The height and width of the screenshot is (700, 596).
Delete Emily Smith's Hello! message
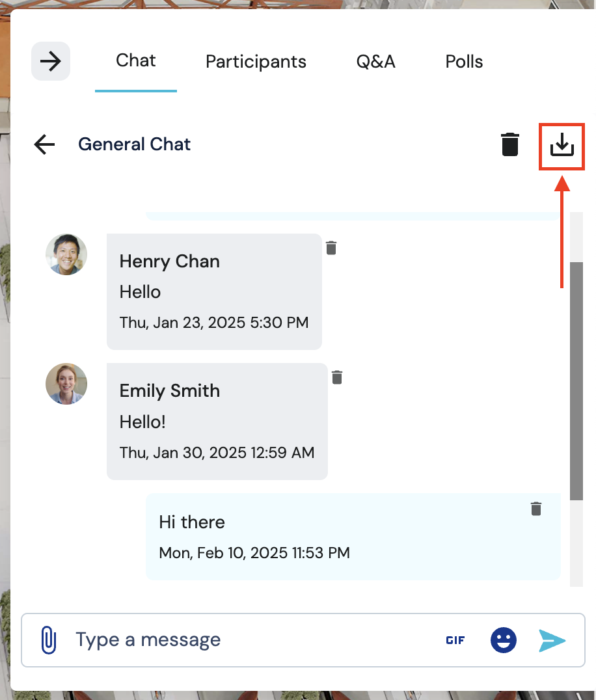pos(337,377)
